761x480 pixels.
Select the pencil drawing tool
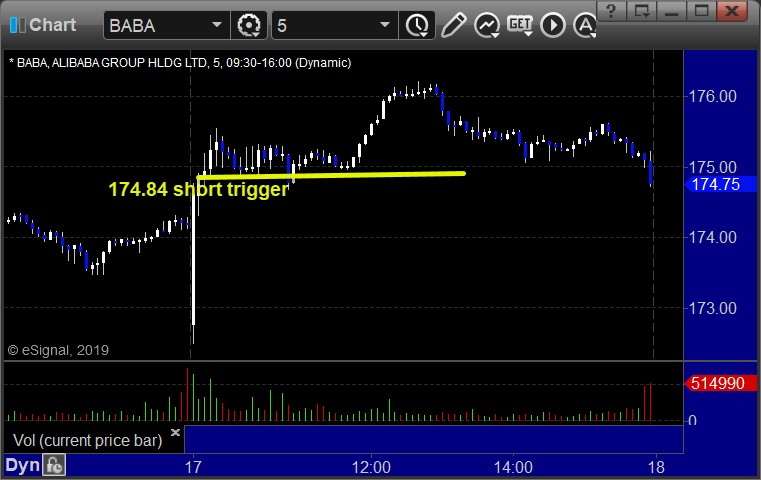pos(453,25)
